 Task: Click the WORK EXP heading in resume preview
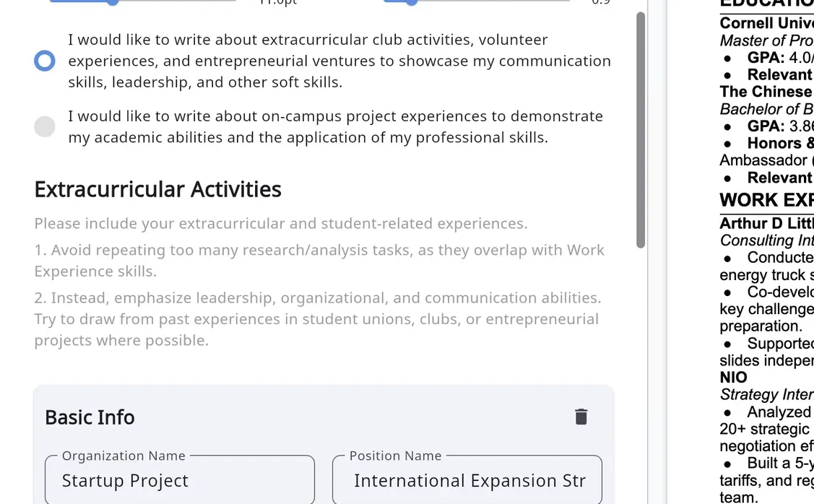pyautogui.click(x=766, y=200)
